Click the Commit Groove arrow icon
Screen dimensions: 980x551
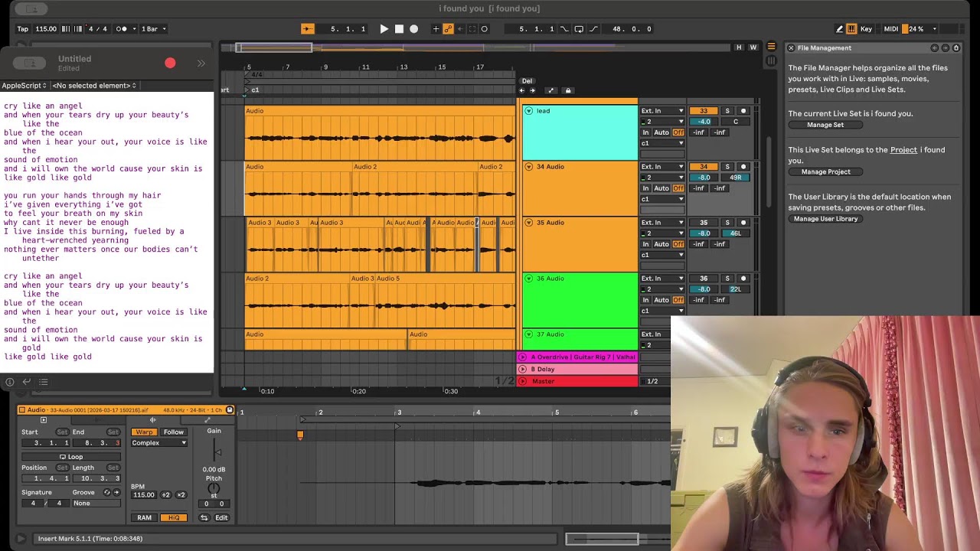pos(116,493)
